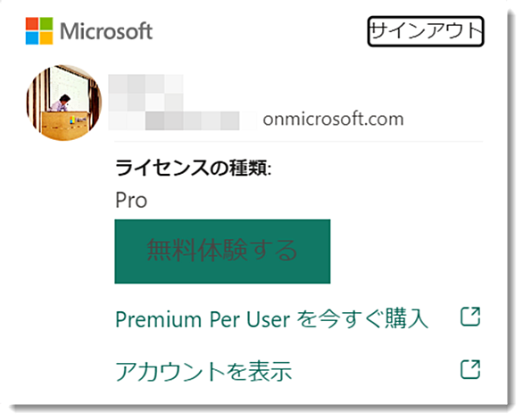Screen dimensions: 523x420
Task: Click the divider line under the email
Action: click(x=298, y=142)
